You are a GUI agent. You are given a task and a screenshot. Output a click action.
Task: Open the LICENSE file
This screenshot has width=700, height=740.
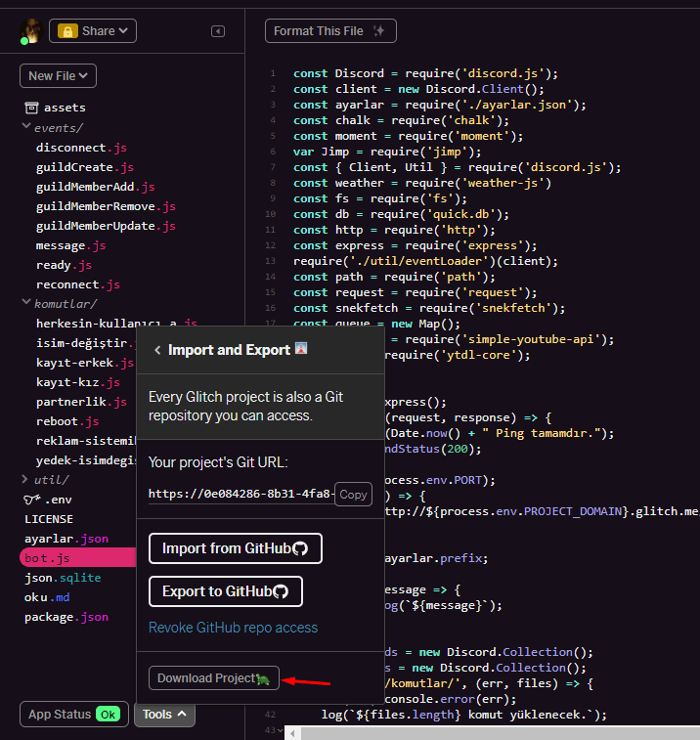49,519
